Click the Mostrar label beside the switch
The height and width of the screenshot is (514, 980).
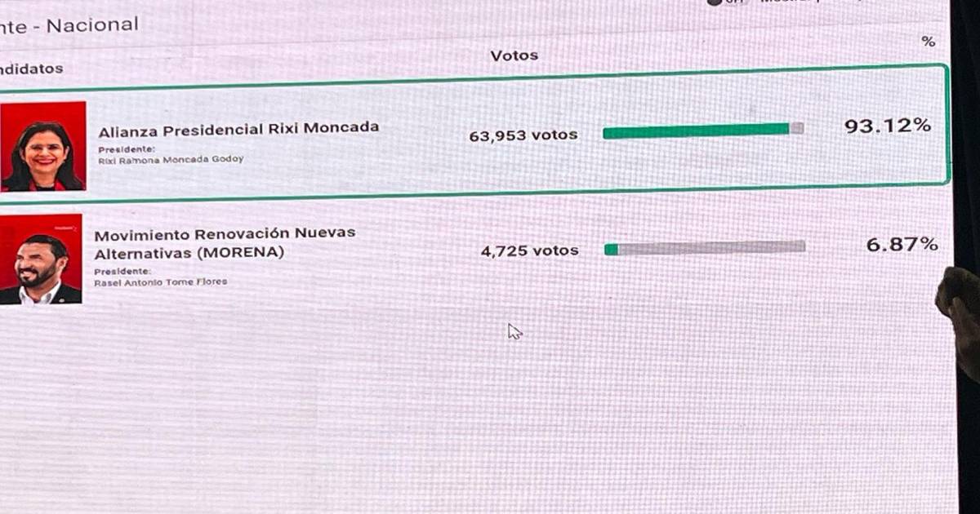(788, 2)
